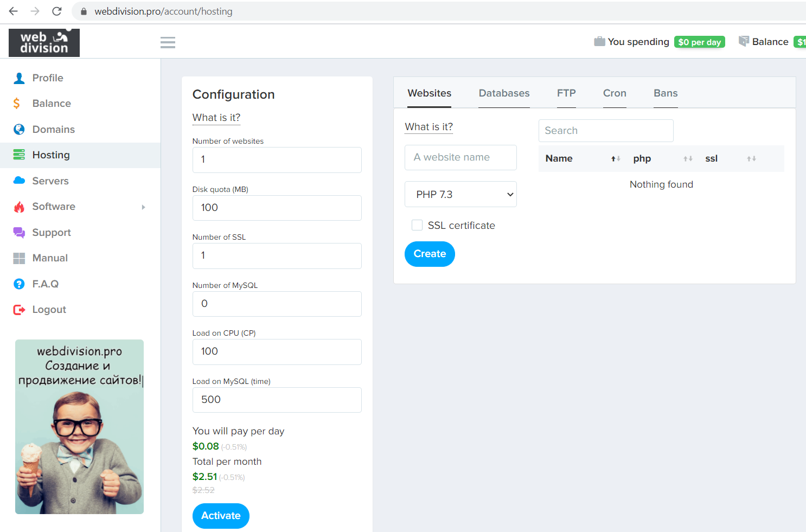Click the Support chat bubbles icon

[x=19, y=233]
